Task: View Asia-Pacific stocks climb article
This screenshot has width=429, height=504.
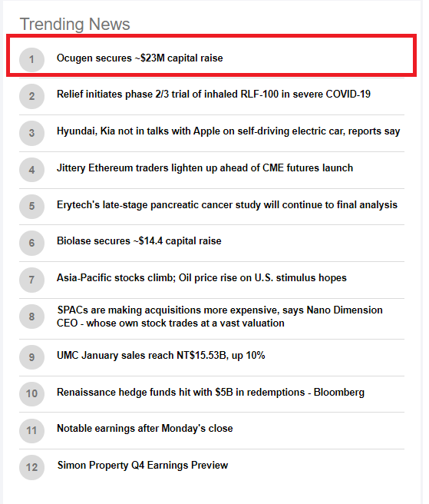Action: pyautogui.click(x=202, y=277)
